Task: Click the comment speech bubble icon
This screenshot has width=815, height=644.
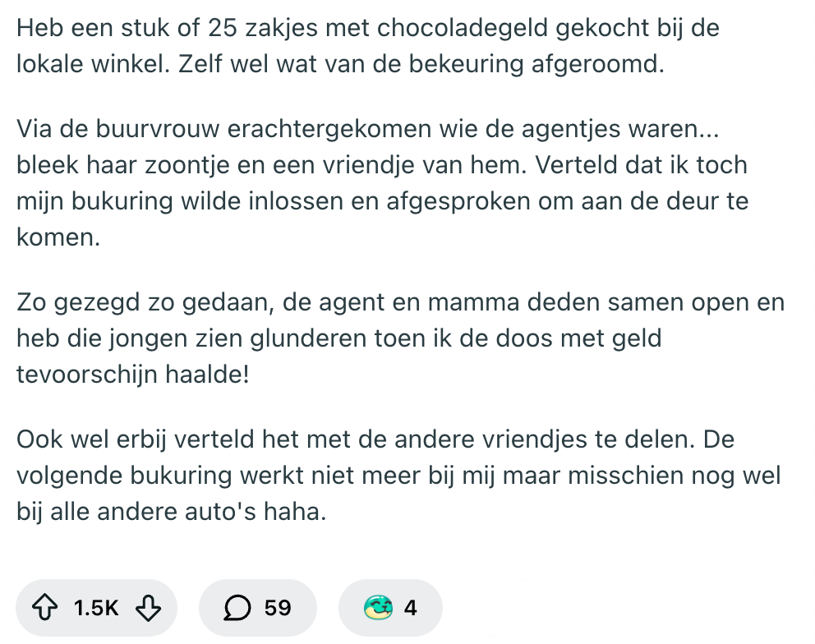Action: tap(237, 608)
